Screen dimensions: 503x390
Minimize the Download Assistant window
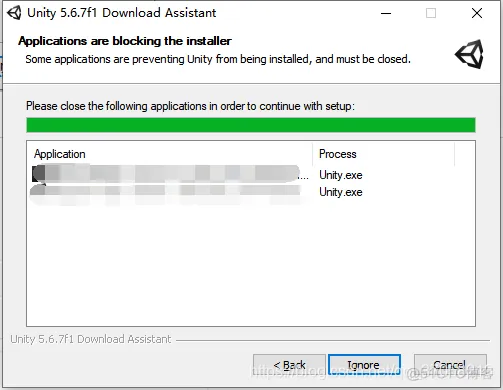point(386,13)
